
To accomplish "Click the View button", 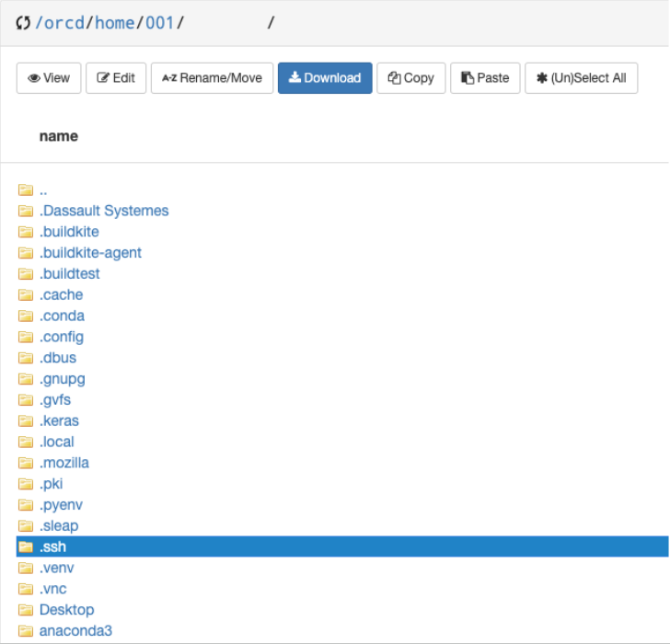I will pos(49,78).
